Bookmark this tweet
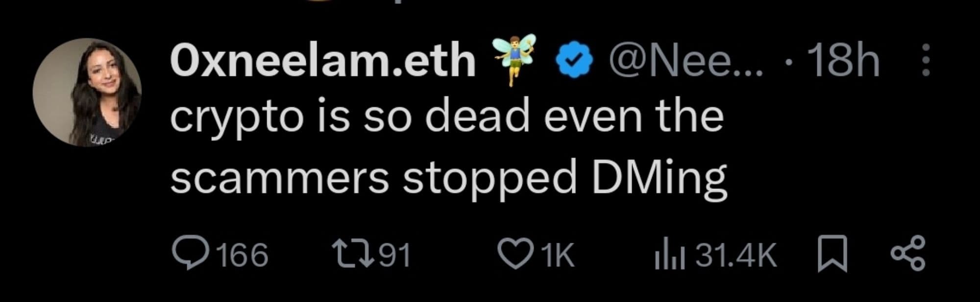Image resolution: width=980 pixels, height=302 pixels. [x=832, y=254]
